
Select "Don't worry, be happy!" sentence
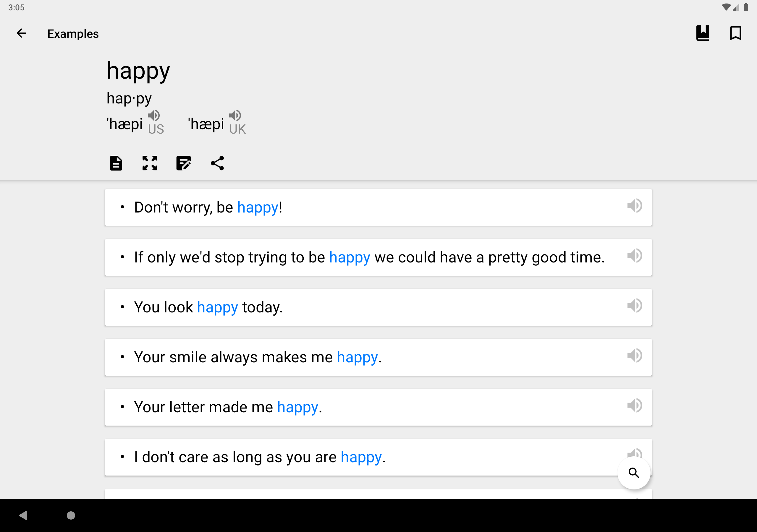[378, 207]
